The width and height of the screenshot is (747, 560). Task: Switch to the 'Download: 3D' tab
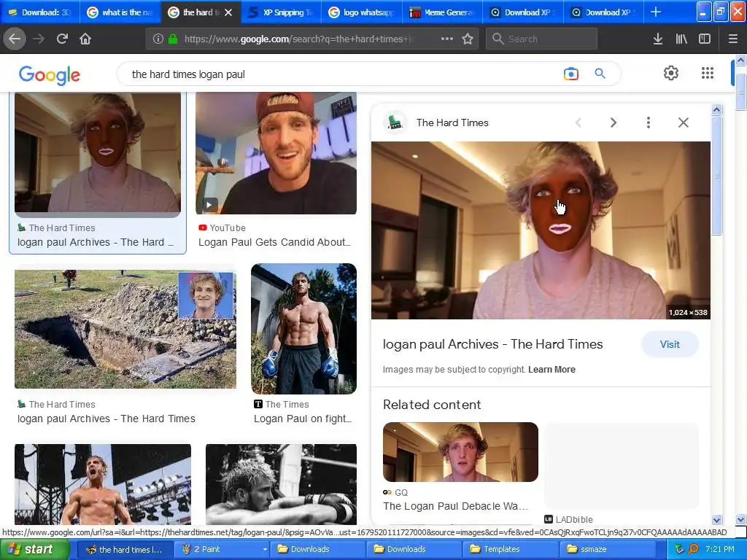point(40,12)
